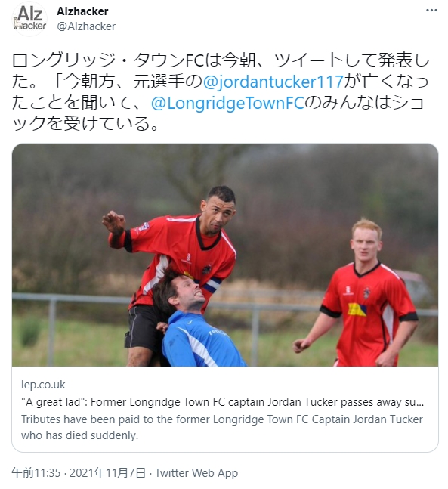Screen dimensions: 448x489
Task: Click the "Tributes have been paid" description line
Action: (x=222, y=419)
